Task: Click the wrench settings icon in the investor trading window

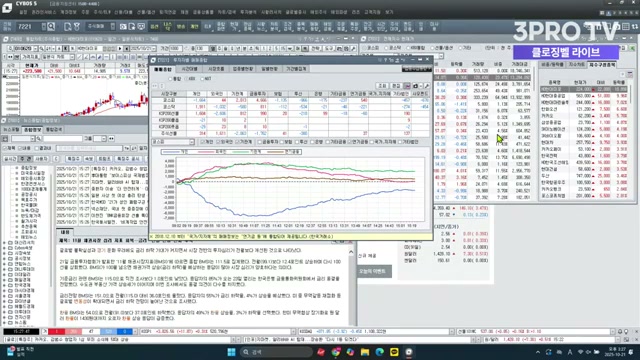Action: 427,86
